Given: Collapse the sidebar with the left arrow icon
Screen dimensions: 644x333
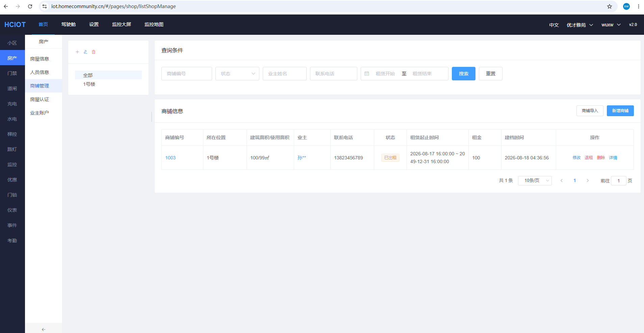Looking at the screenshot, I should coord(43,329).
